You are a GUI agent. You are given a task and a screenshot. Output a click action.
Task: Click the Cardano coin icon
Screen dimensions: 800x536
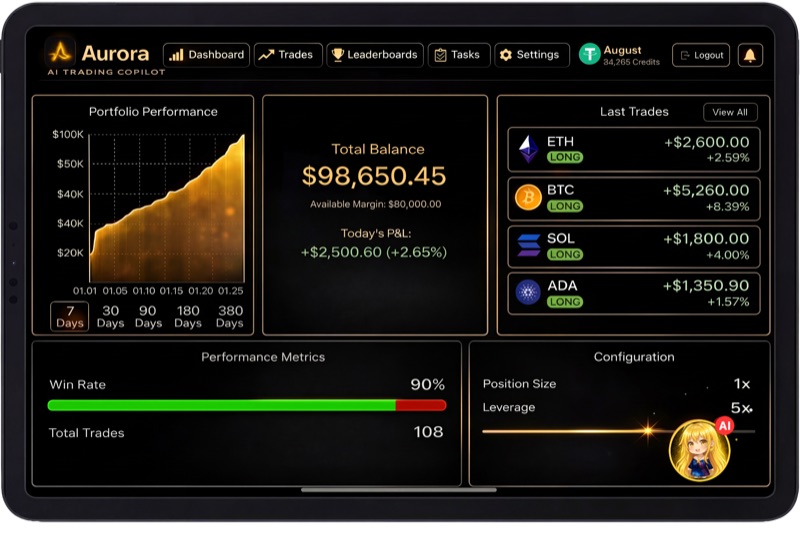[528, 293]
